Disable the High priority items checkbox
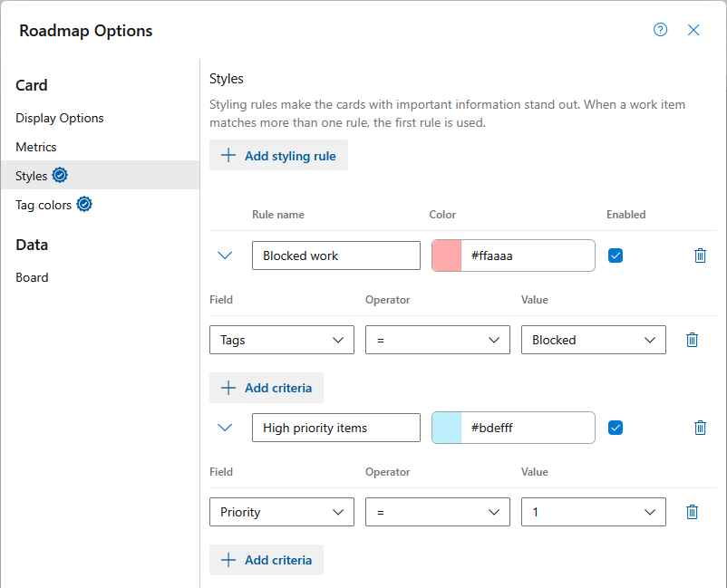The image size is (727, 588). point(616,428)
